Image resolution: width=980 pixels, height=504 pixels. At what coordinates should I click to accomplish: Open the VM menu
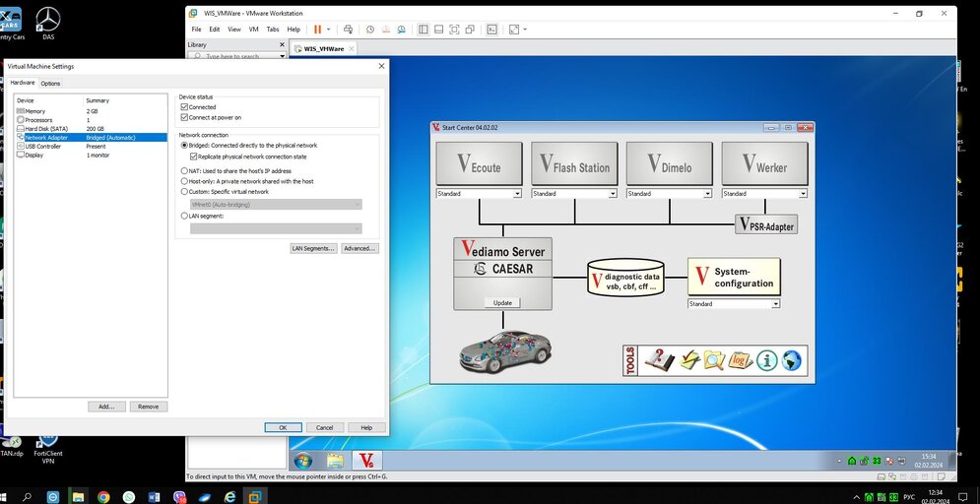254,30
